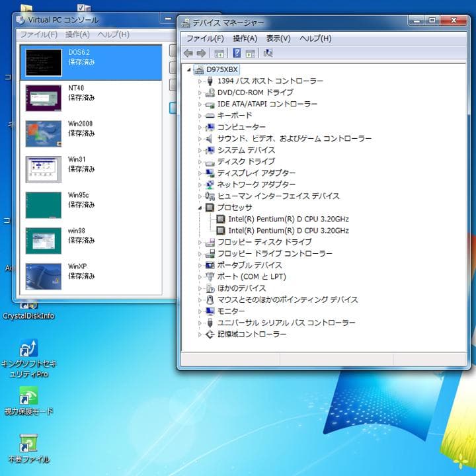Expand the ポータブル デバイス node
This screenshot has height=476, width=476.
200,265
